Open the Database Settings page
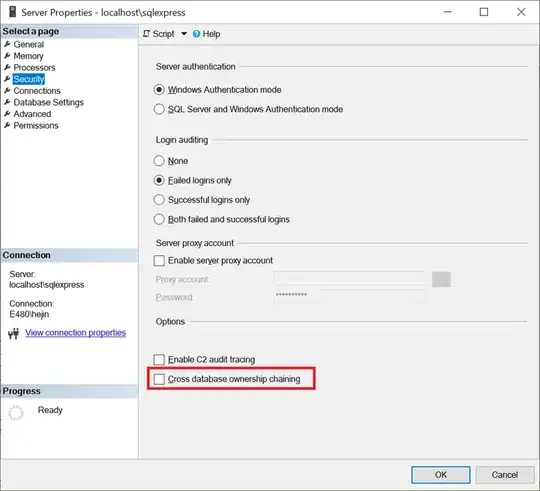This screenshot has height=491, width=540. 49,102
